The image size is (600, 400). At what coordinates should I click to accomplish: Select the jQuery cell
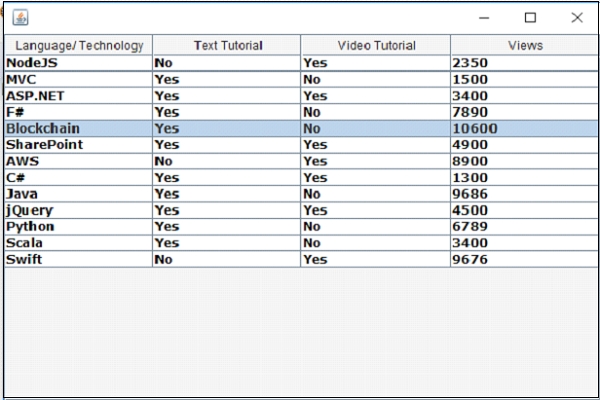(78, 210)
